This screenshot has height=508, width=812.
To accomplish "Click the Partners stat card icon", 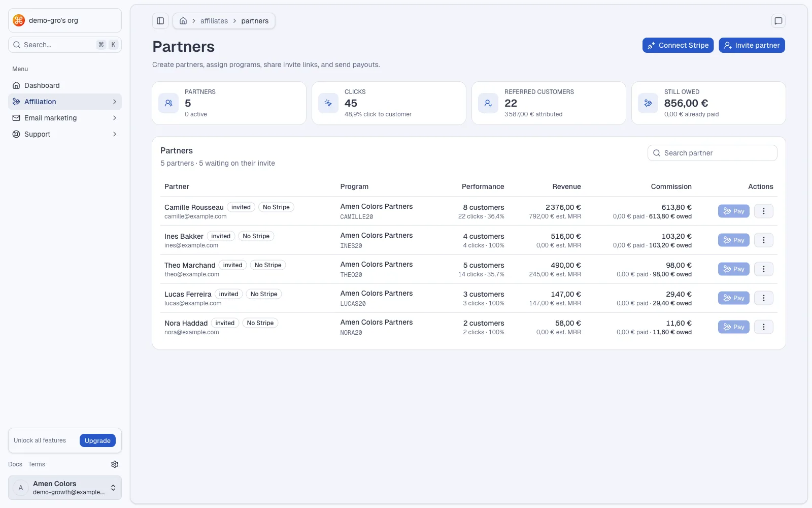I will coord(168,103).
